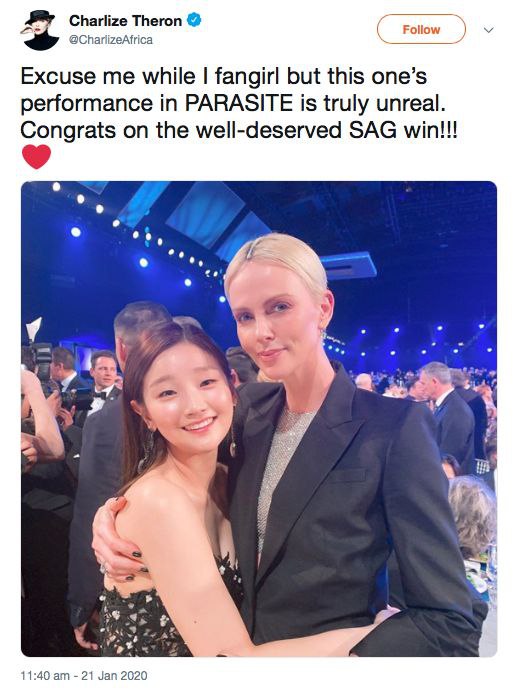The height and width of the screenshot is (690, 518).
Task: Click the word SAG in tweet text
Action: click(370, 130)
